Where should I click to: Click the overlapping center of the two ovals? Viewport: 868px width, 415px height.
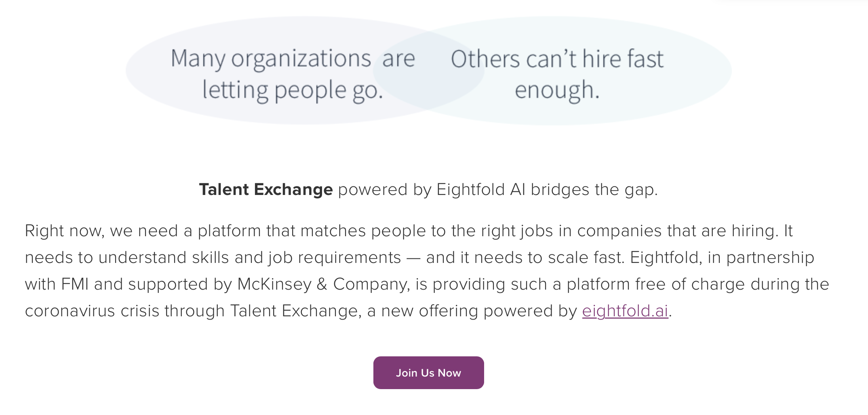point(429,71)
